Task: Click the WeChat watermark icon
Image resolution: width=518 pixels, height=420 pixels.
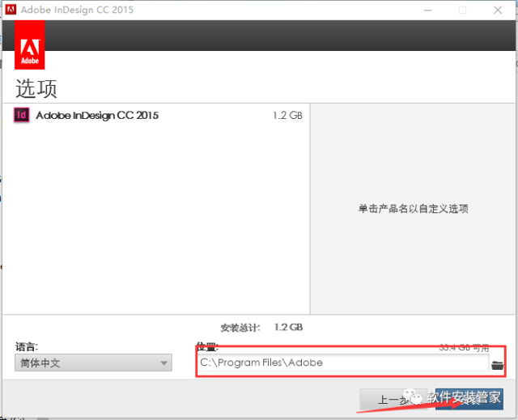Action: tap(414, 398)
